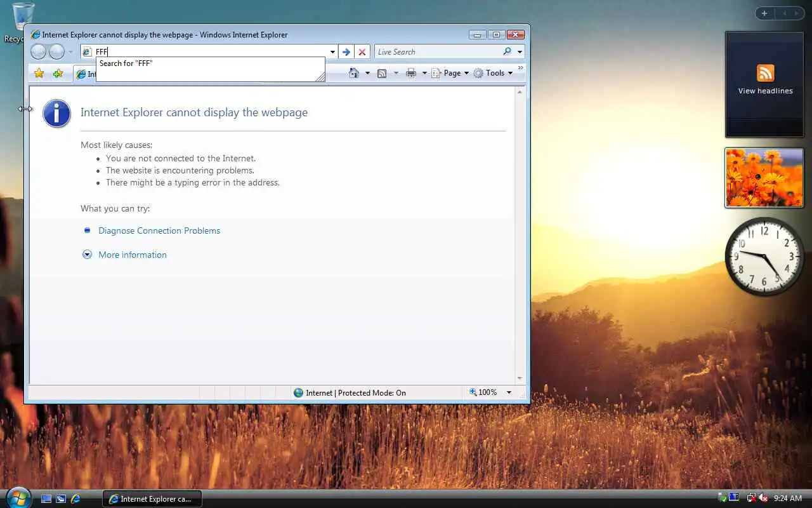Image resolution: width=812 pixels, height=508 pixels.
Task: Open the address bar history dropdown
Action: tap(332, 52)
